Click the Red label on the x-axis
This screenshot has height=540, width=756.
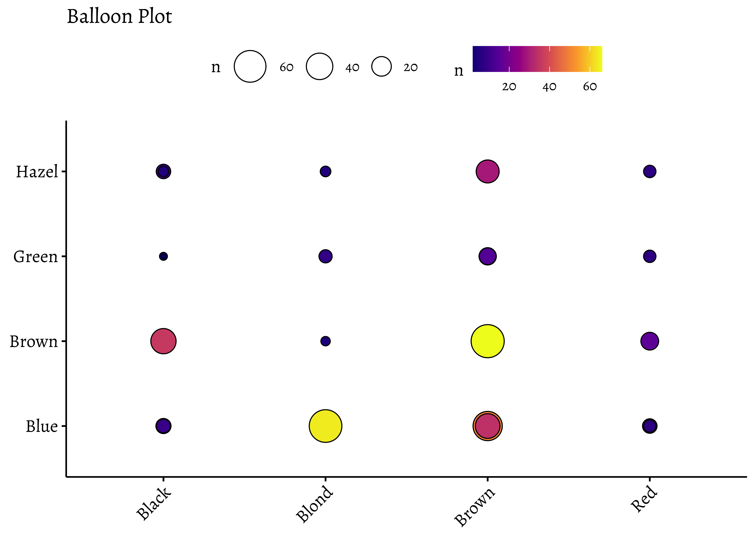click(644, 499)
